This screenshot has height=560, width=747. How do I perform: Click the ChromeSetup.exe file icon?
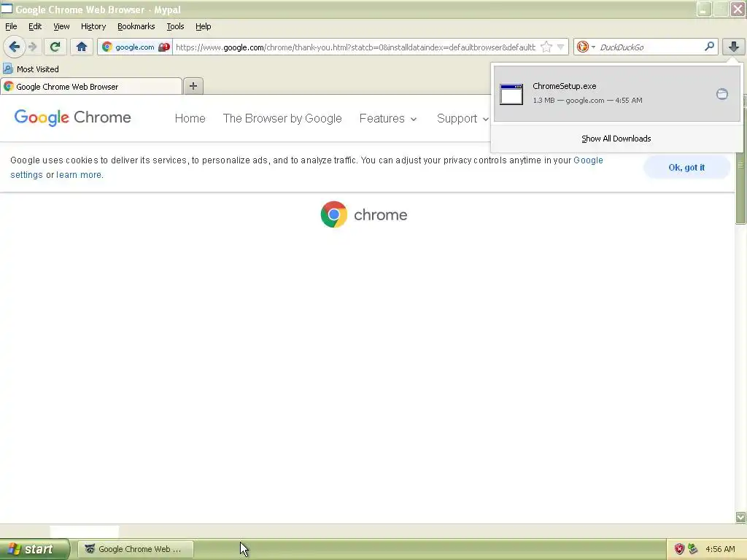[511, 94]
